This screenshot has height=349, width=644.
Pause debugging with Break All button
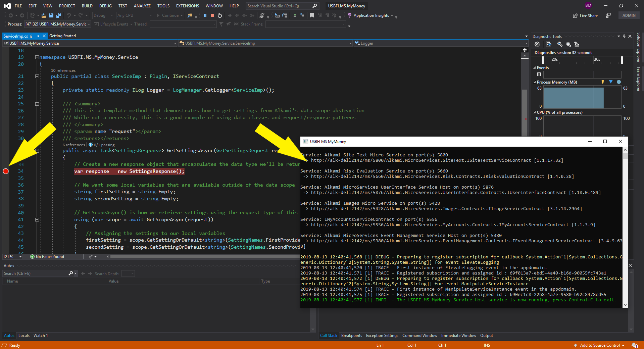(205, 15)
